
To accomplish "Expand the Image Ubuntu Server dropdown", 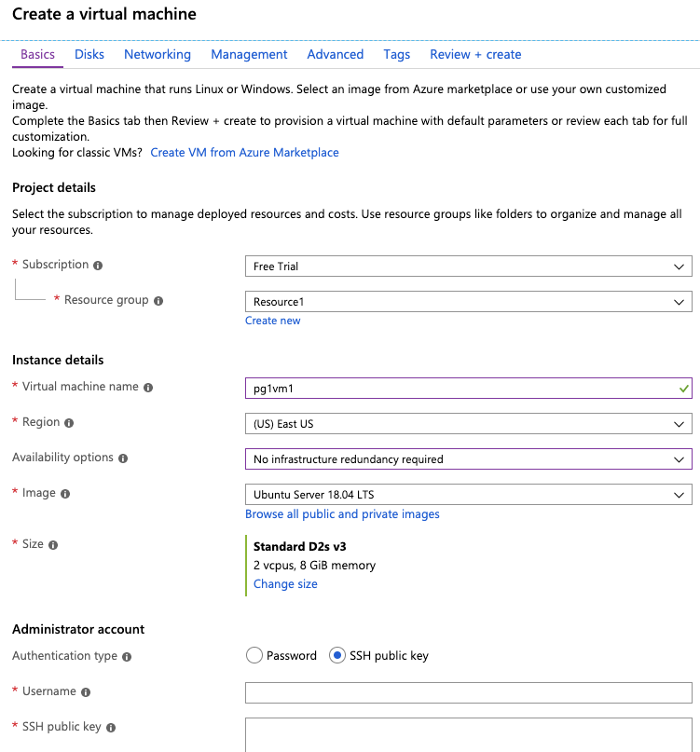I will tap(468, 495).
